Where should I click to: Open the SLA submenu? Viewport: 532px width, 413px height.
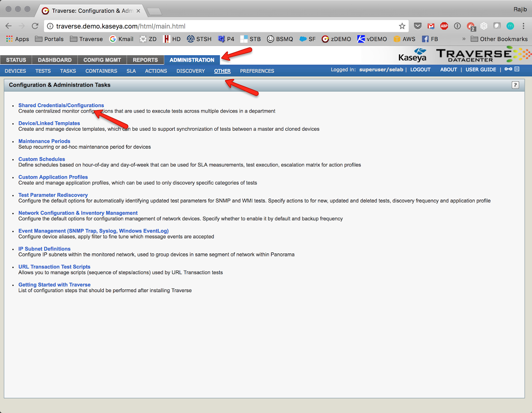(x=131, y=71)
